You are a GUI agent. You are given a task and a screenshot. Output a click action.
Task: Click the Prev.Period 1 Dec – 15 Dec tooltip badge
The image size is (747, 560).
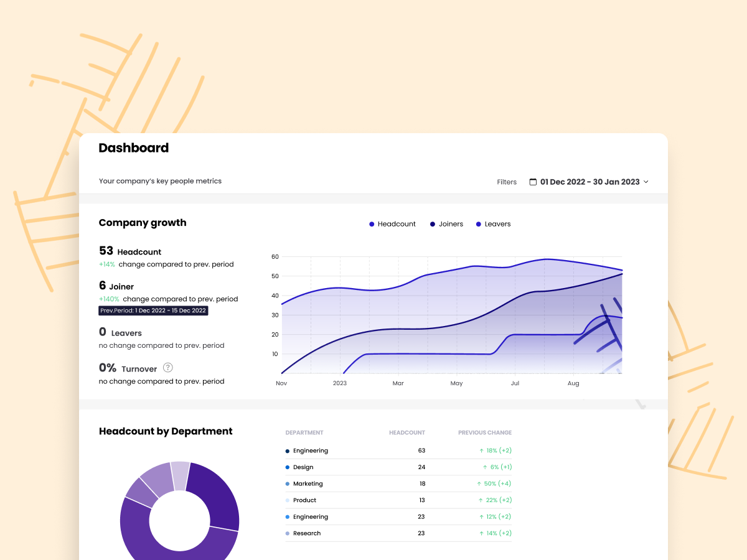[153, 311]
